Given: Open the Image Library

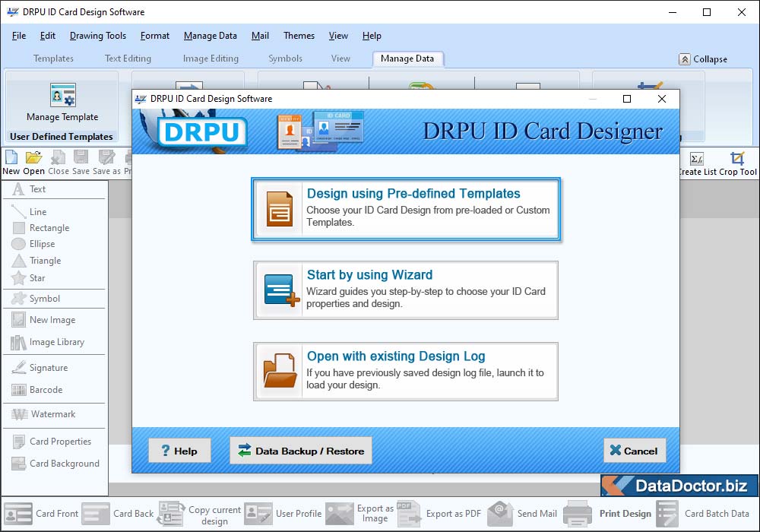Looking at the screenshot, I should 47,342.
